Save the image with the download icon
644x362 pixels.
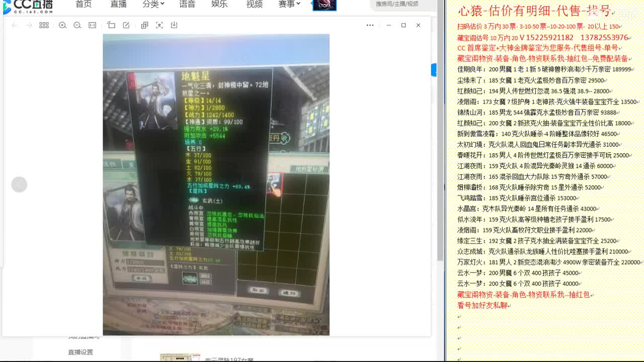coord(174,25)
